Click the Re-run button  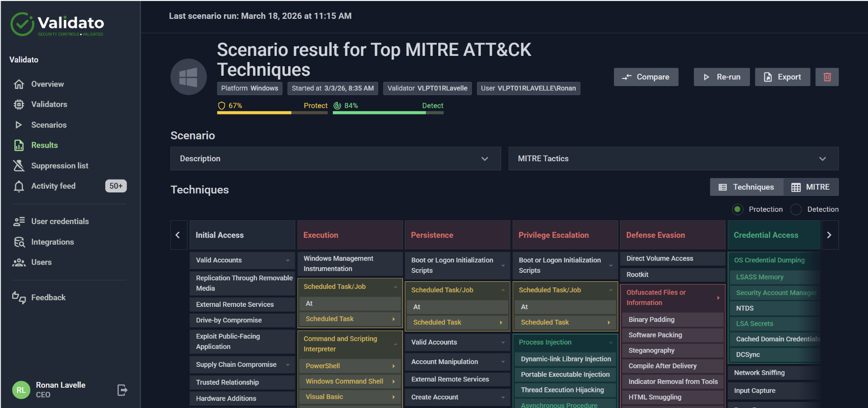pos(721,77)
